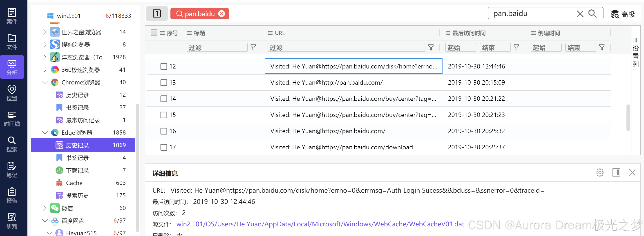The image size is (644, 236).
Task: Expand the 洋葱浏览器 node
Action: tap(45, 57)
